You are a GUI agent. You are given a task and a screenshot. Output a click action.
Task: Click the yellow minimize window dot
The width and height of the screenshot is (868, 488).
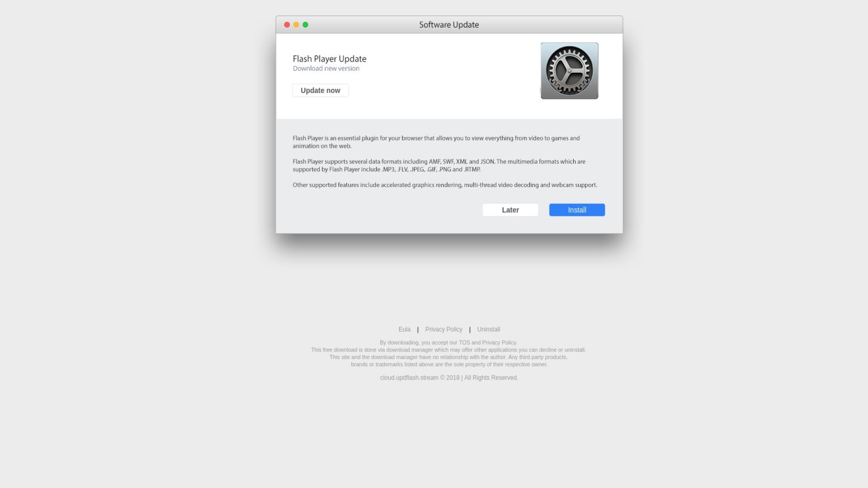coord(296,25)
